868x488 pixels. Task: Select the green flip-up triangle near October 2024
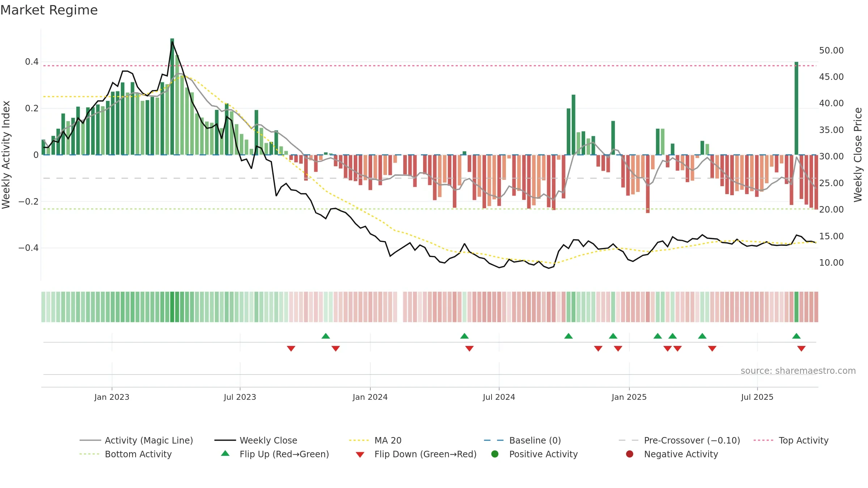pyautogui.click(x=569, y=336)
